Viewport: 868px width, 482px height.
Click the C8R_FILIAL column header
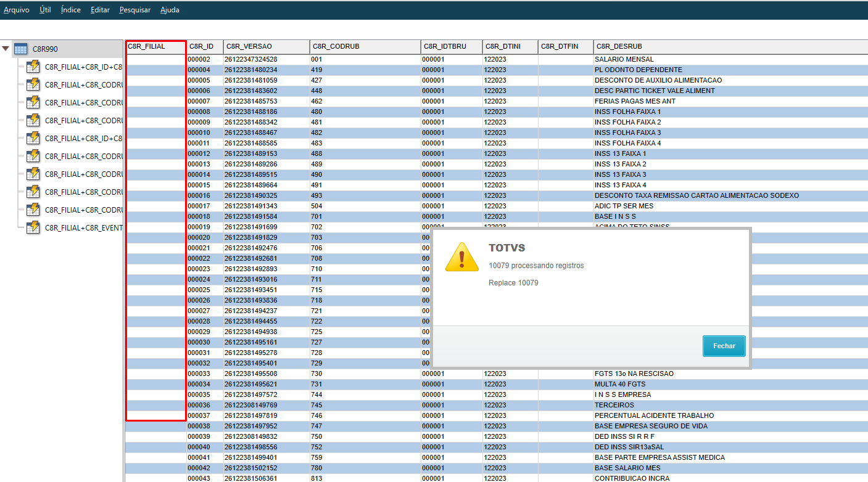pos(155,46)
